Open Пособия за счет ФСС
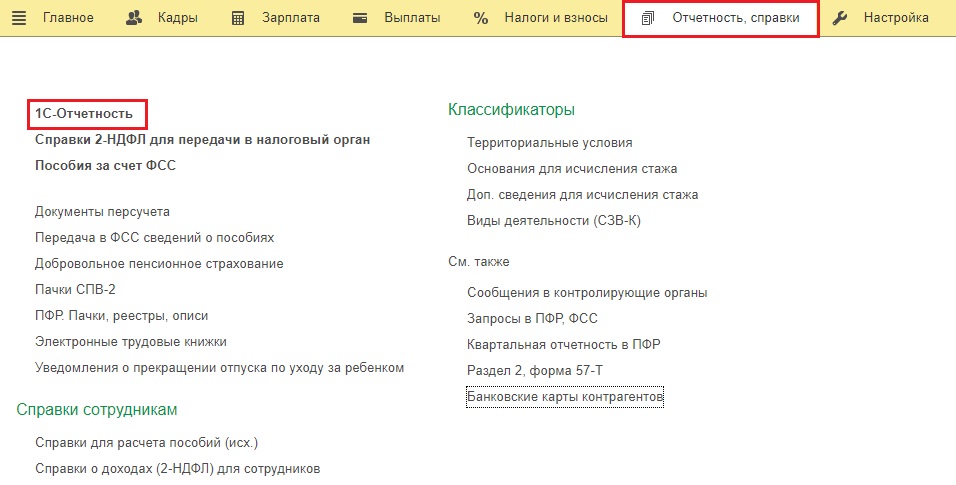This screenshot has width=956, height=485. tap(105, 165)
